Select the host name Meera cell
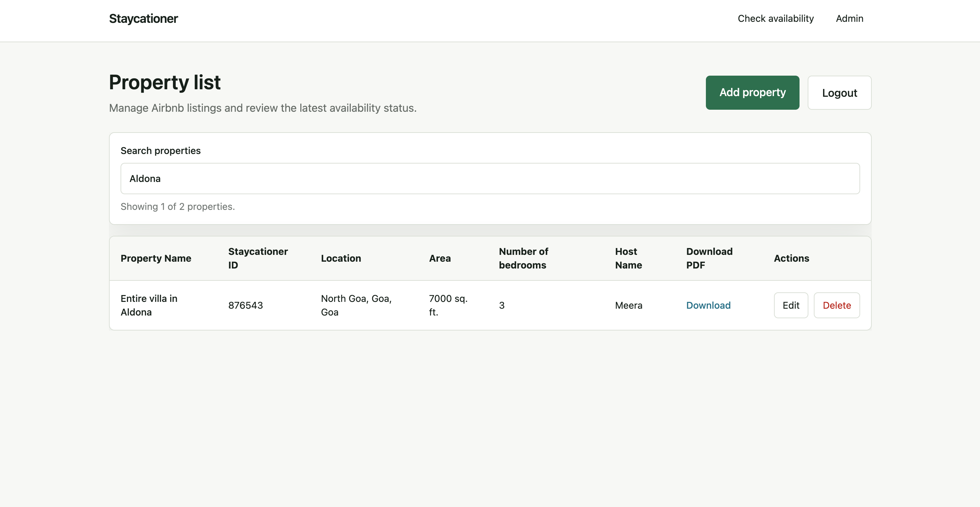980x507 pixels. (629, 305)
